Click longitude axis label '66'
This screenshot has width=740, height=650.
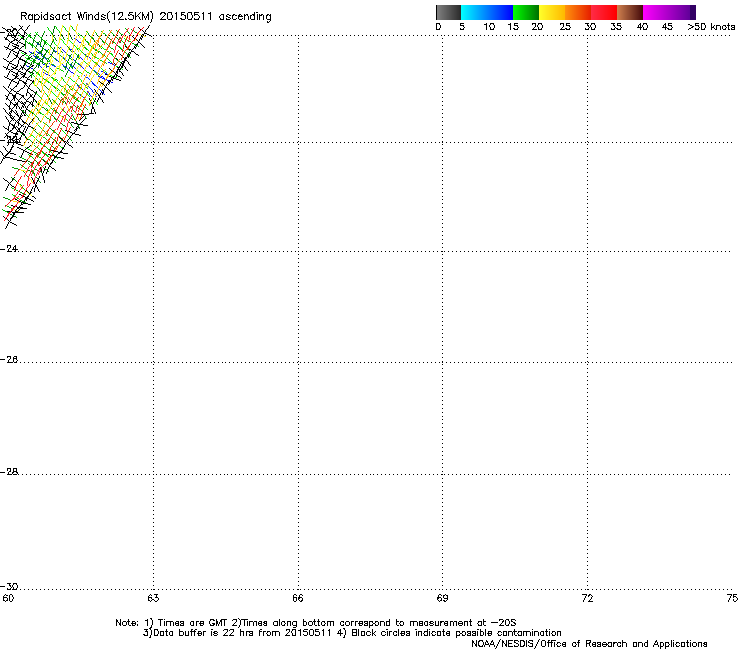pos(298,599)
